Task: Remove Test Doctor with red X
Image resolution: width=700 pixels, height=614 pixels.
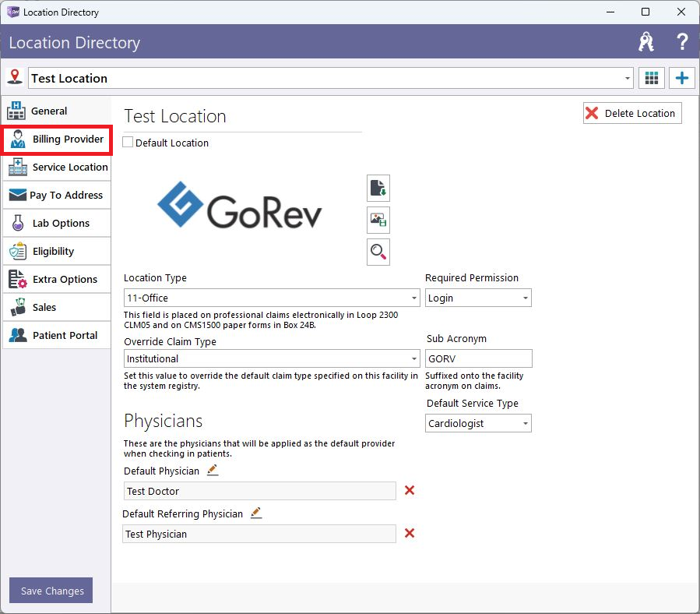Action: pyautogui.click(x=410, y=491)
